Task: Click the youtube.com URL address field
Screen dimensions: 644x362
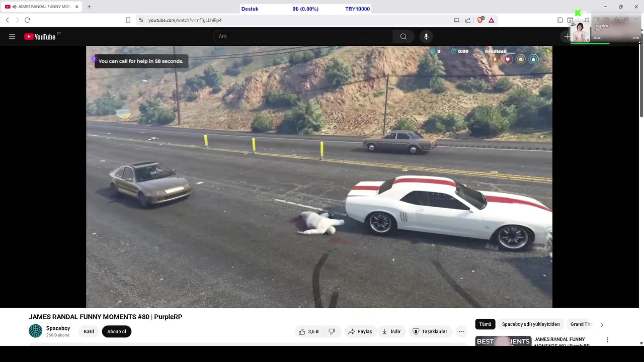Action: [x=185, y=20]
